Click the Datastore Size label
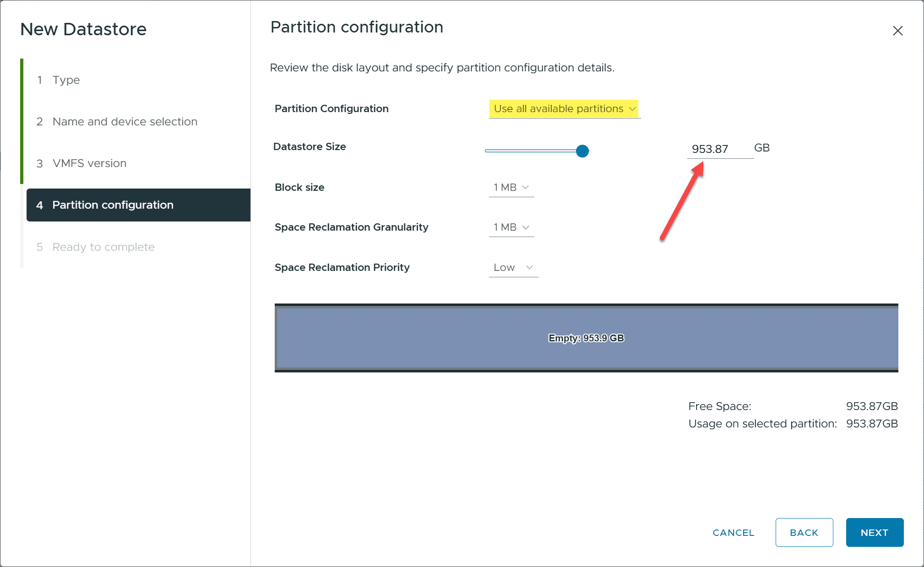 310,147
